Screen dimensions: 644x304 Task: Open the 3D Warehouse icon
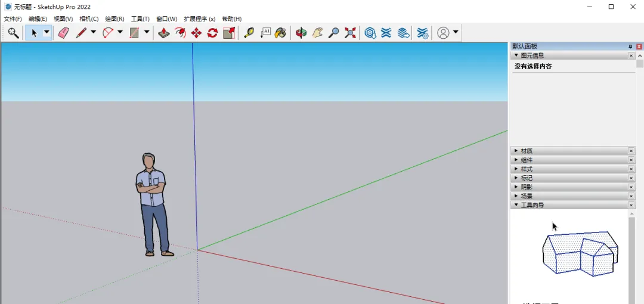pyautogui.click(x=370, y=33)
